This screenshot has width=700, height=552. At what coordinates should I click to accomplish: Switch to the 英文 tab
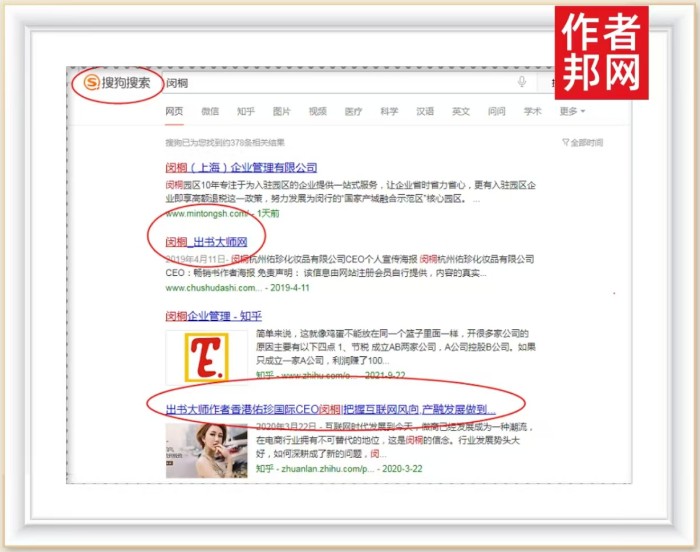click(460, 112)
